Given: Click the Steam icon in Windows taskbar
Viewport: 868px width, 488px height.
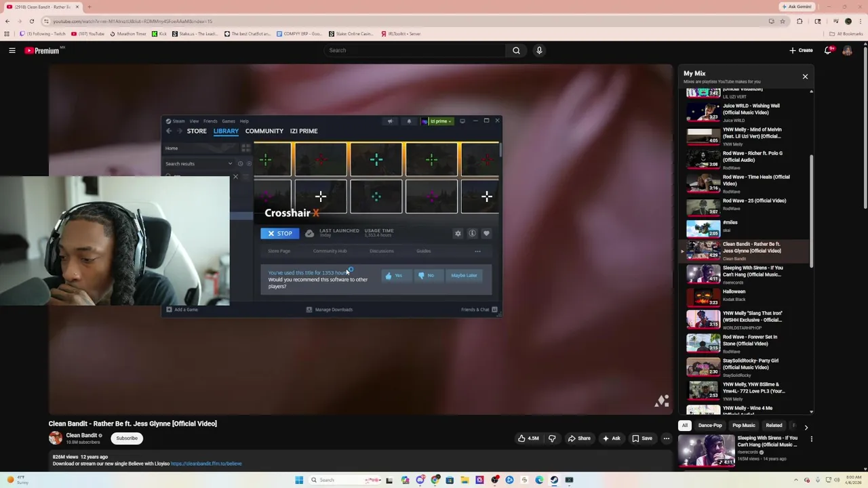Looking at the screenshot, I should [554, 480].
